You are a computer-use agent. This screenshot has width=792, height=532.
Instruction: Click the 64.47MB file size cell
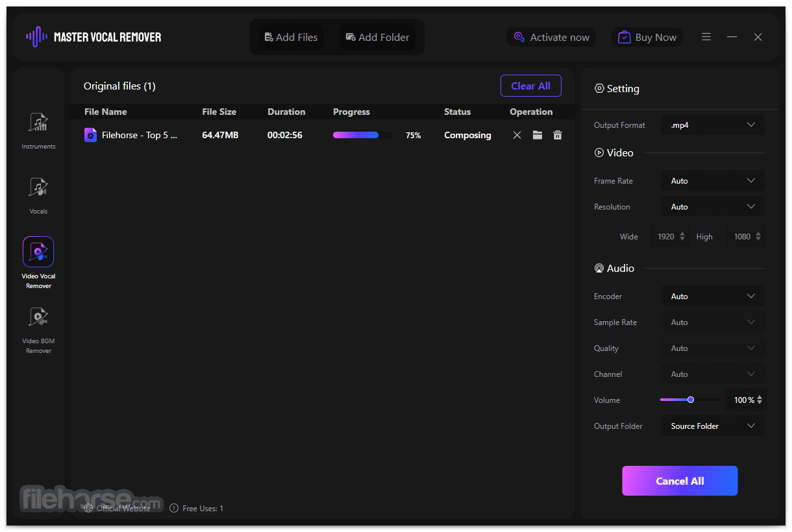[x=220, y=135]
